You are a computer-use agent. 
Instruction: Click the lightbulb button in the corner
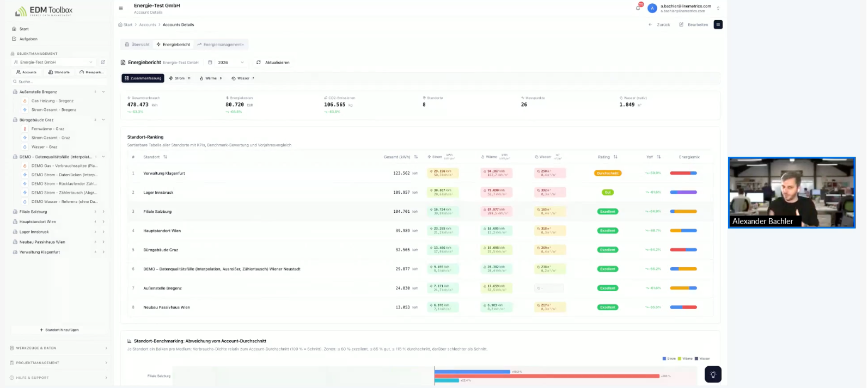(x=713, y=374)
